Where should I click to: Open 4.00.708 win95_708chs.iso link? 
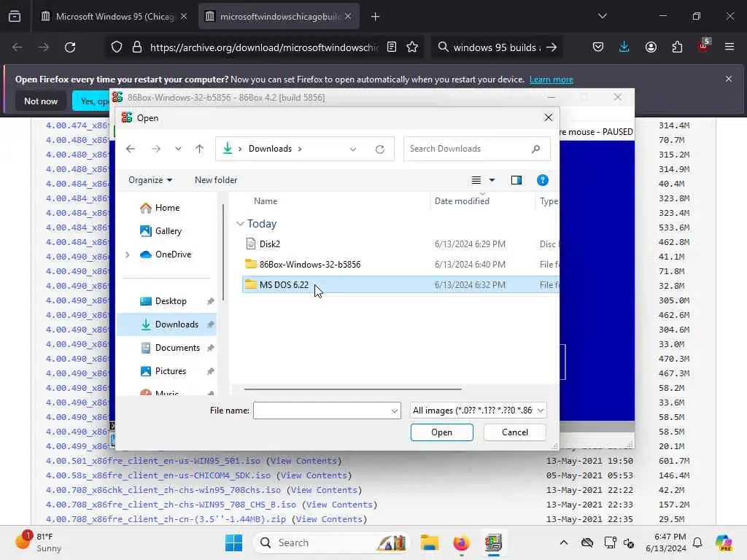tap(163, 490)
